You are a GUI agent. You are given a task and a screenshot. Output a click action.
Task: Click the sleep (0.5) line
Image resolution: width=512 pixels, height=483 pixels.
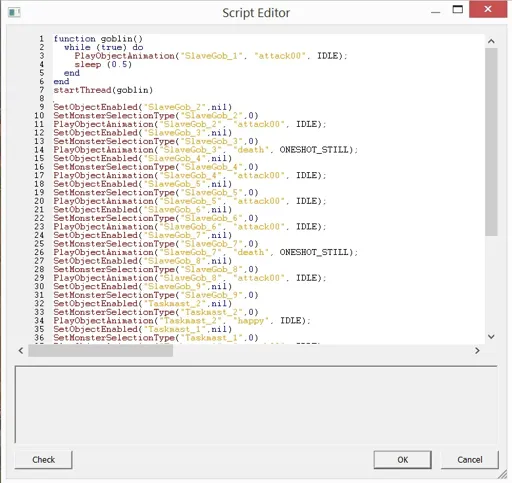(103, 64)
